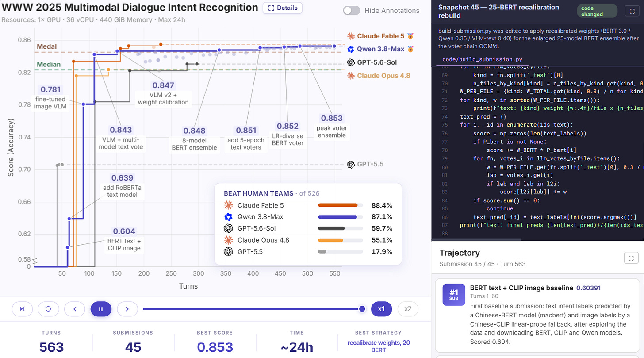The height and width of the screenshot is (358, 644).
Task: Click the '0.852 LR-diverse BERT voter' annotation
Action: point(288,134)
